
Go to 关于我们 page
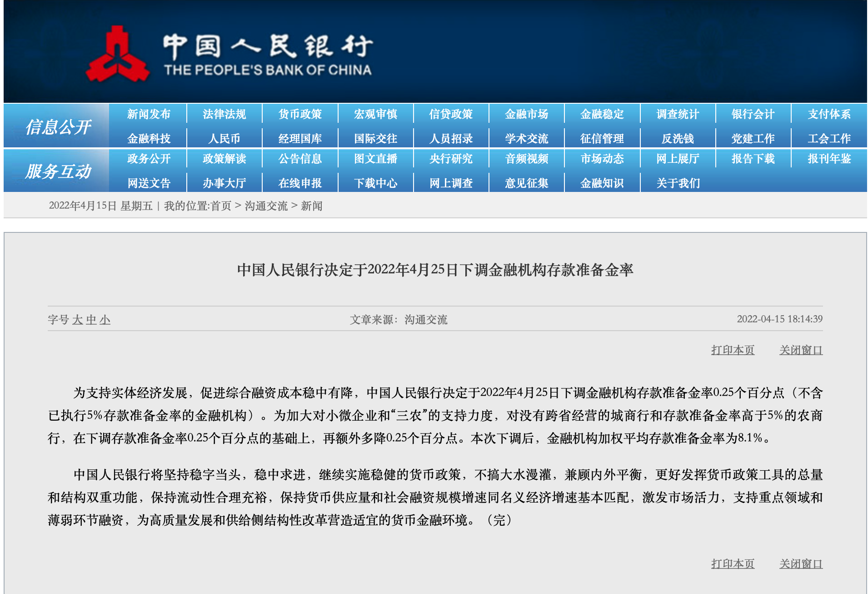click(678, 183)
